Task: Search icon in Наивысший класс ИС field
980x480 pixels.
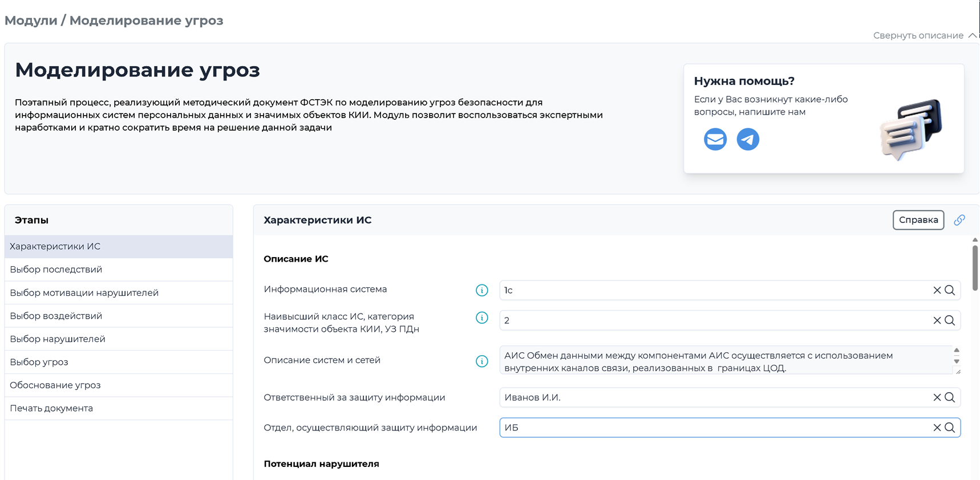Action: point(950,320)
